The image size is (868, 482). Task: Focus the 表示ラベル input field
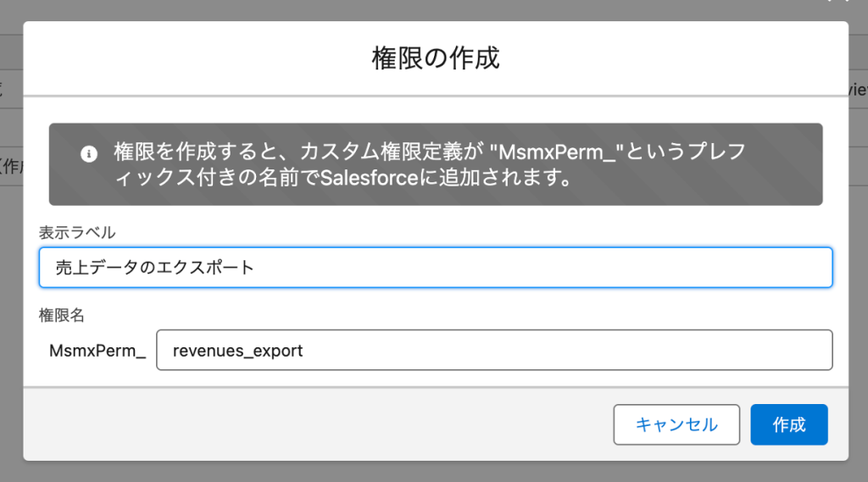pyautogui.click(x=436, y=268)
